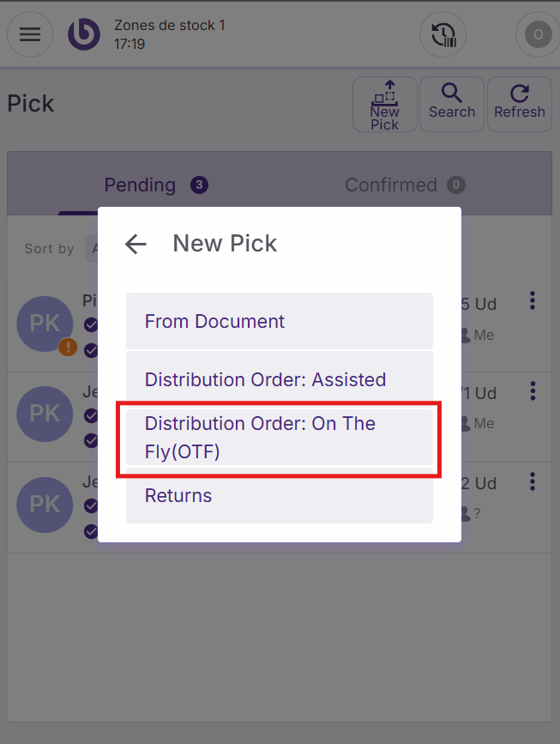Select Distribution Order: On The Fly(OTF)

coord(279,437)
